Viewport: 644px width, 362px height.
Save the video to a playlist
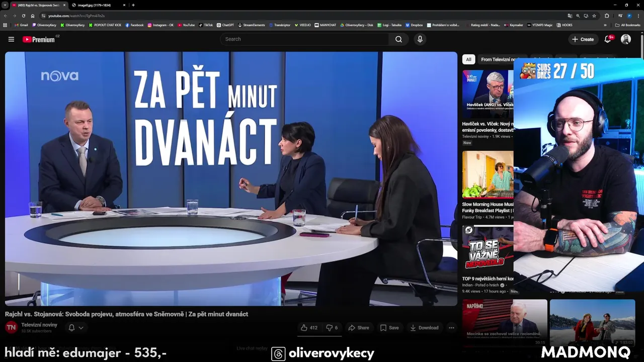[x=389, y=328]
